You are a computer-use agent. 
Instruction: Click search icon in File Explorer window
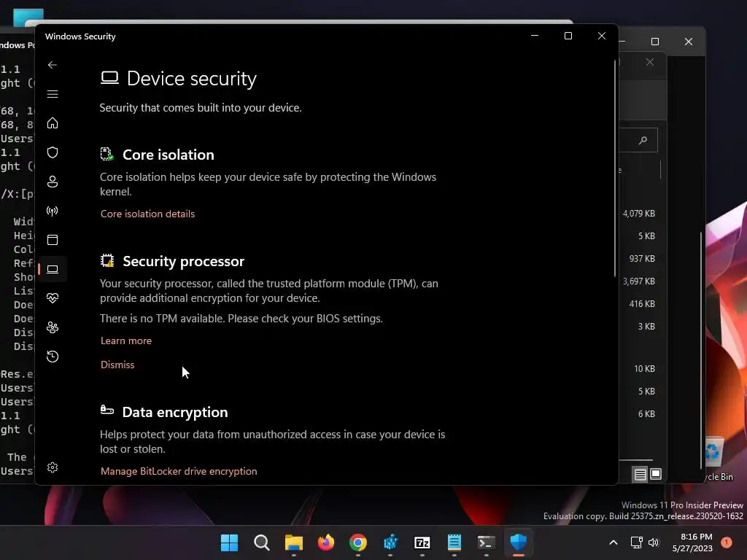643,140
